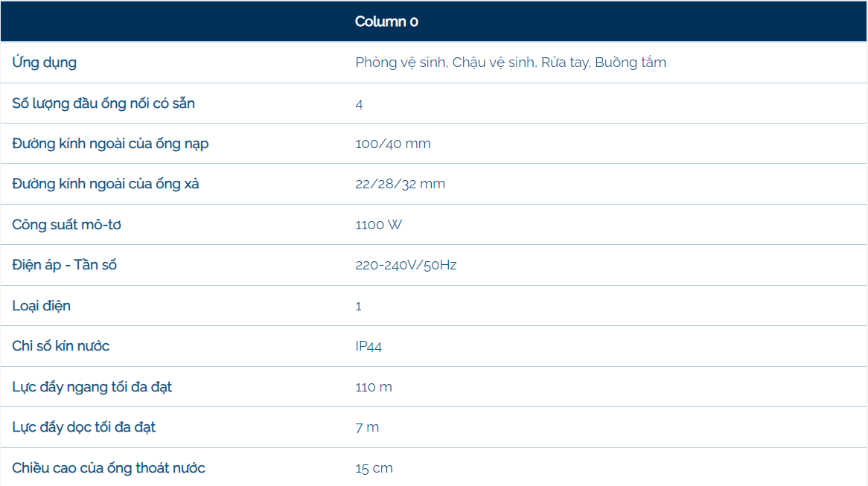
Task: Select the "Chỉ số kín nước" label
Action: tap(61, 346)
